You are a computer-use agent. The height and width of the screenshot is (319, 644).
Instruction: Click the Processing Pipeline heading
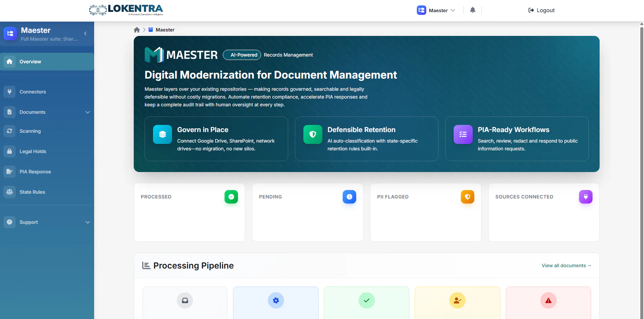pos(193,265)
